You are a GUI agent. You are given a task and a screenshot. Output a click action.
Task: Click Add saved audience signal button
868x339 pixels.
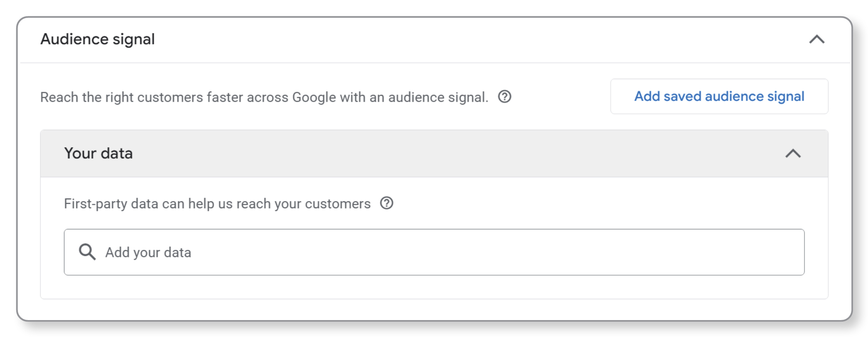pos(719,97)
